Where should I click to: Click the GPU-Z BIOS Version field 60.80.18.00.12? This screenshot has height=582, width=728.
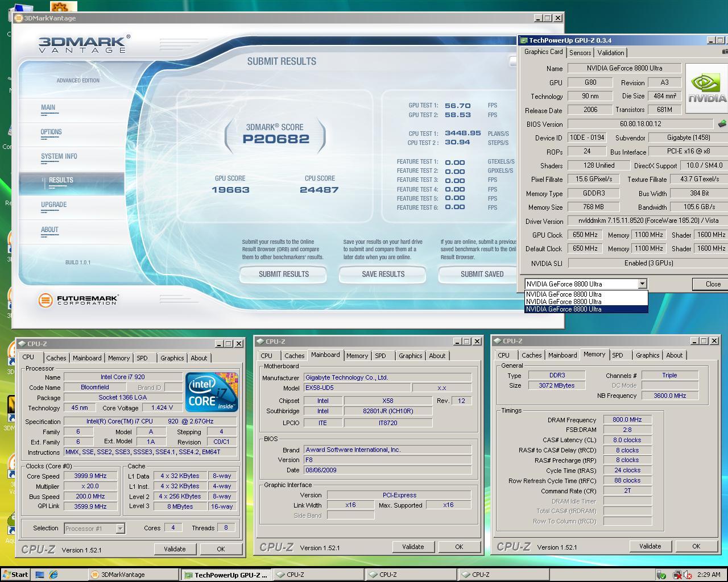[640, 124]
